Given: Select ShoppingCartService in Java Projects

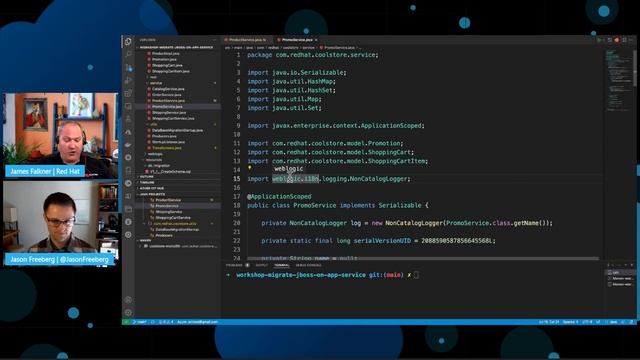Looking at the screenshot, I should pos(173,218).
